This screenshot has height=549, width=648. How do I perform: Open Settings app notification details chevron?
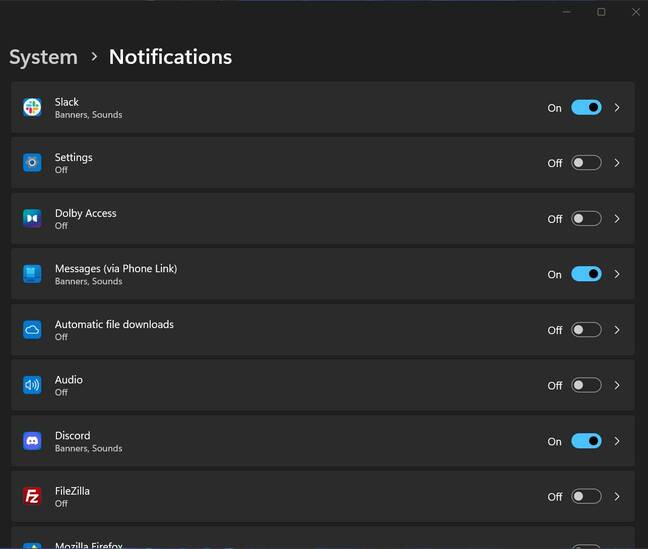coord(617,163)
